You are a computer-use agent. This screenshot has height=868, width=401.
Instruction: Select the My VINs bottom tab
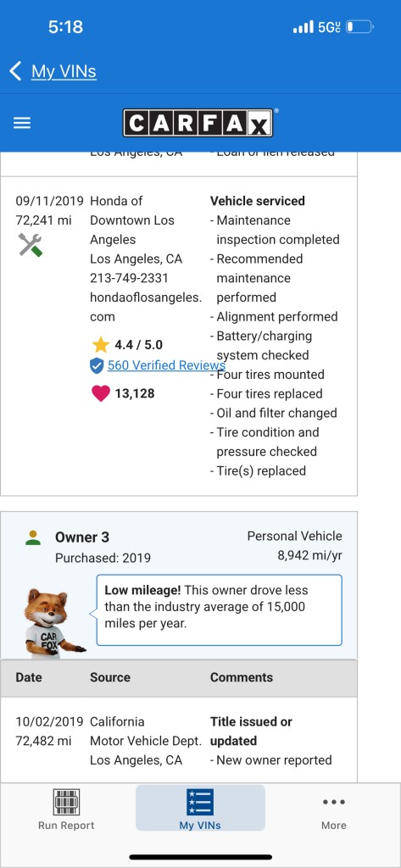click(200, 810)
